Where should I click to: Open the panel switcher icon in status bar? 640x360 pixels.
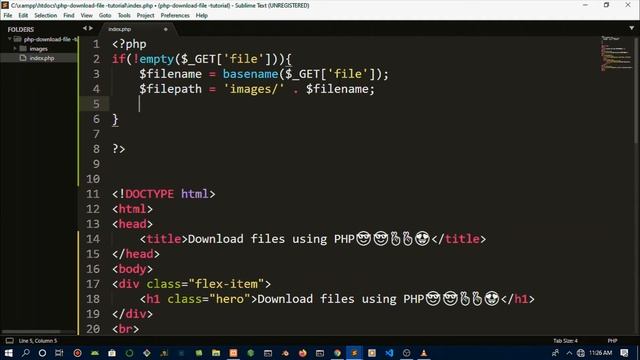9,340
